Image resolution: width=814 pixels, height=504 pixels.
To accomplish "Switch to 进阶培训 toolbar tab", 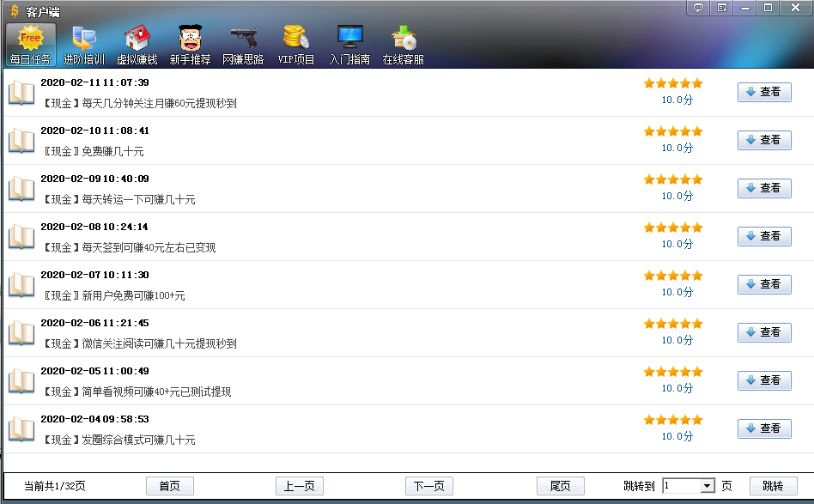I will pyautogui.click(x=83, y=46).
